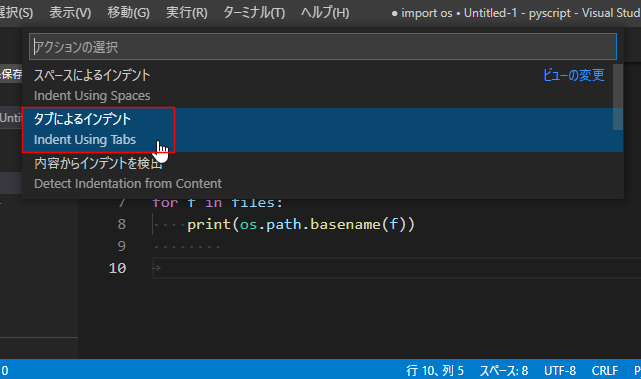Viewport: 641px width, 379px height.
Task: Choose タブによるインデント (Indent Using Tabs)
Action: pos(323,130)
